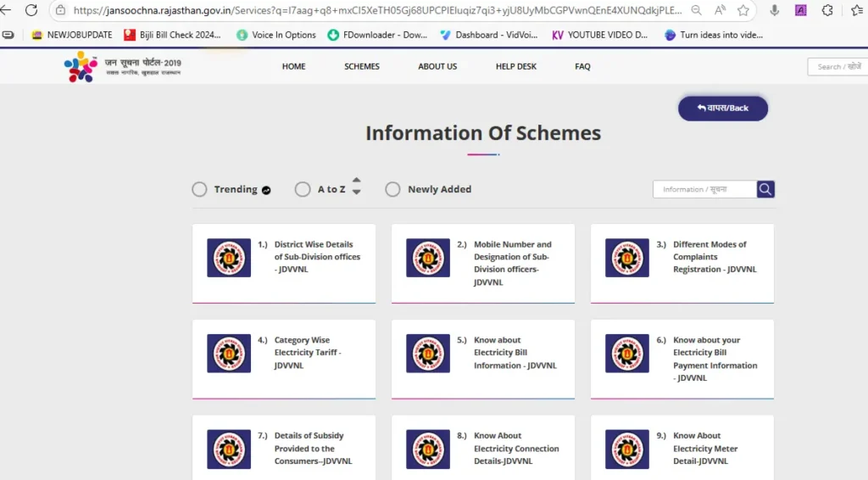
Task: Click the Information / सूचना search field
Action: [704, 189]
